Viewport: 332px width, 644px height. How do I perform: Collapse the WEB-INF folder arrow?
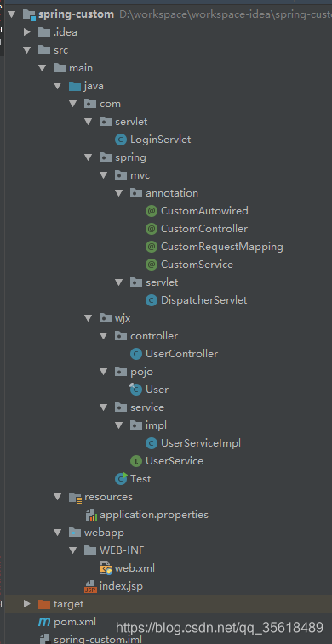click(73, 550)
